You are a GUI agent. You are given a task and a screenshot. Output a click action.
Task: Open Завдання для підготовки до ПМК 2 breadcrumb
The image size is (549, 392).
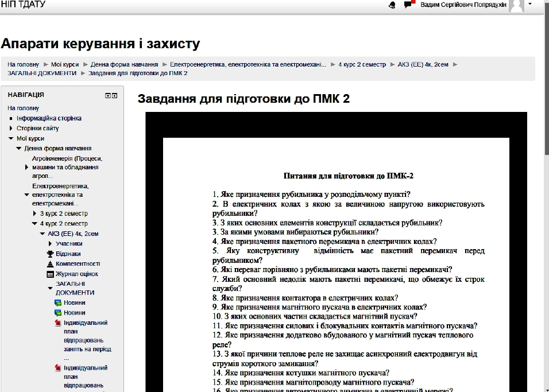(138, 73)
